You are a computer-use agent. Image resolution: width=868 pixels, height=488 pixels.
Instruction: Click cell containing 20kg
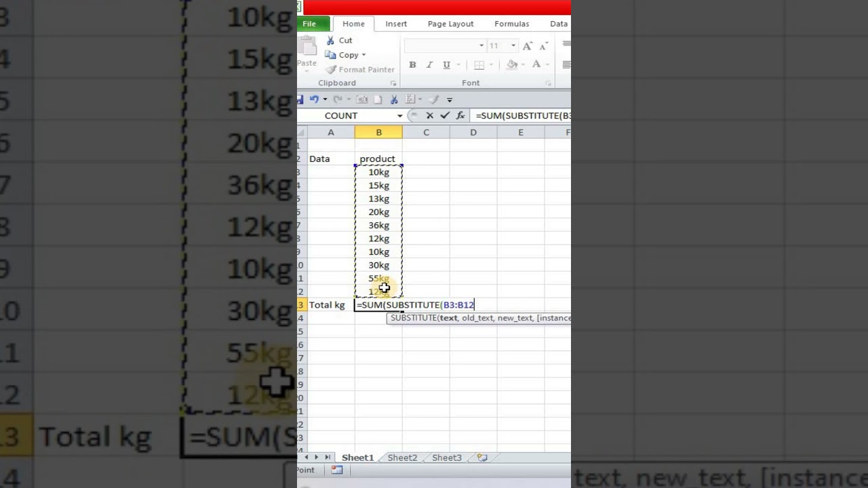[378, 212]
